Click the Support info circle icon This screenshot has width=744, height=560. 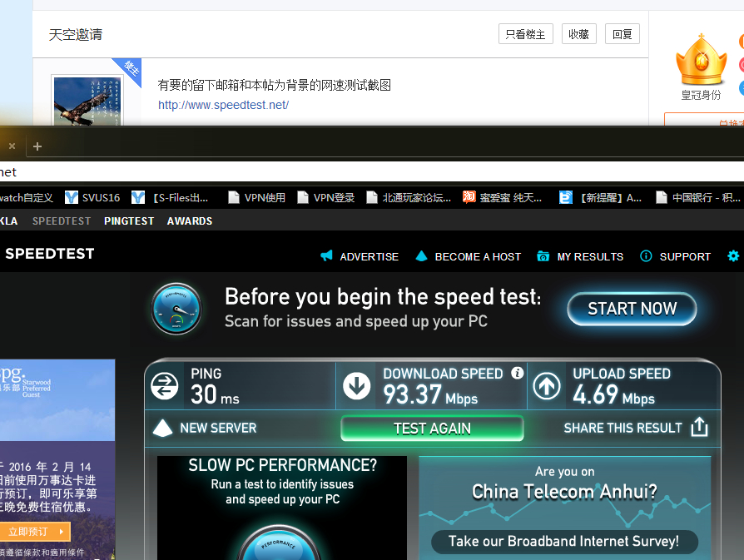pos(646,256)
